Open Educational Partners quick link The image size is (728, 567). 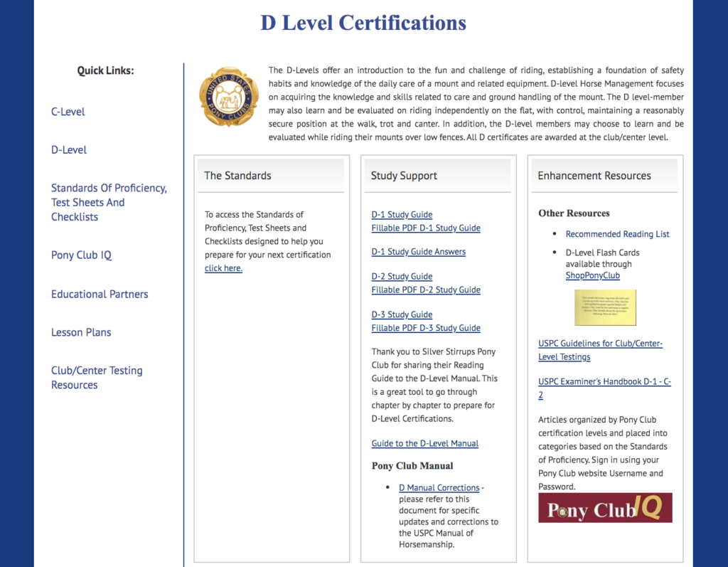click(x=100, y=295)
